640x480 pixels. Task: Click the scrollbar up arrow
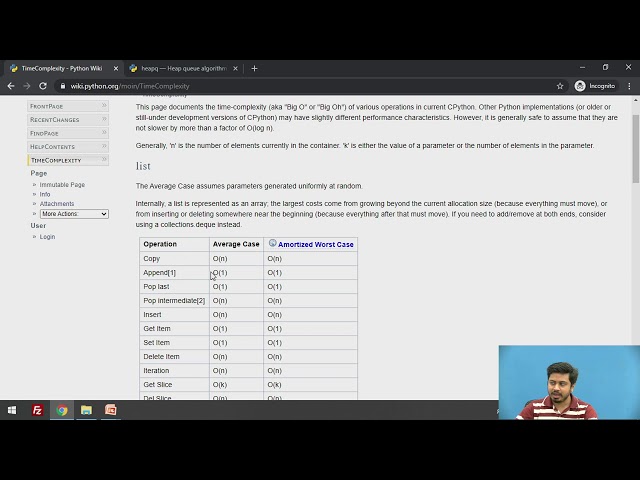click(636, 100)
